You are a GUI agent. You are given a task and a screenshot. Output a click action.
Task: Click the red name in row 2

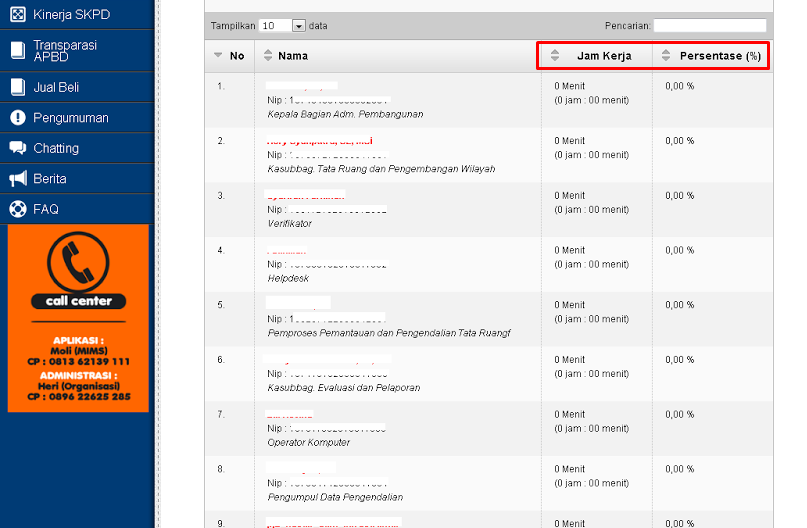[x=320, y=141]
